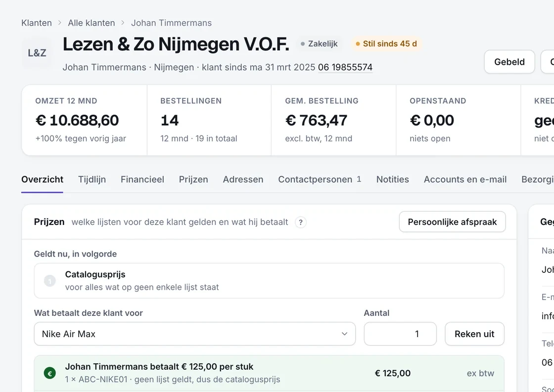The height and width of the screenshot is (392, 554).
Task: Open the Tijdlijn tab
Action: 92,179
